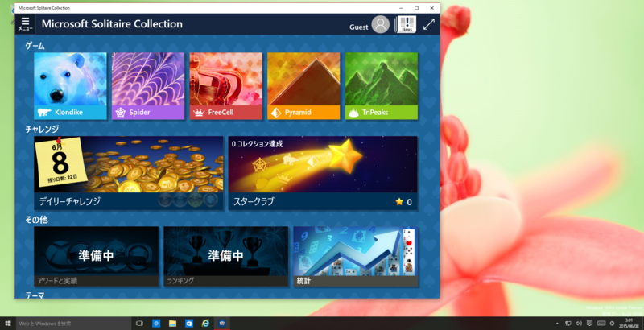Open the ランキング leaderboard tile
Viewport: 644px width, 330px height.
226,257
